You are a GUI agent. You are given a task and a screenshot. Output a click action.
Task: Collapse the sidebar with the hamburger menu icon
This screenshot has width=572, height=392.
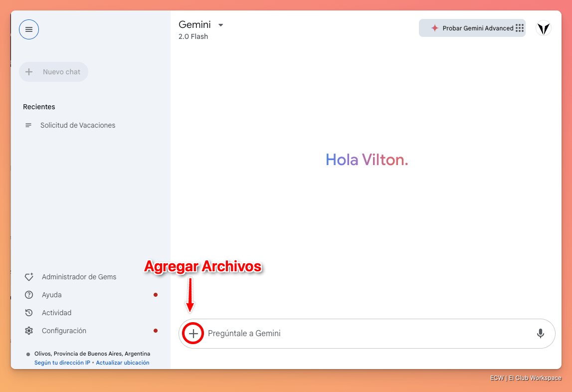coord(29,29)
